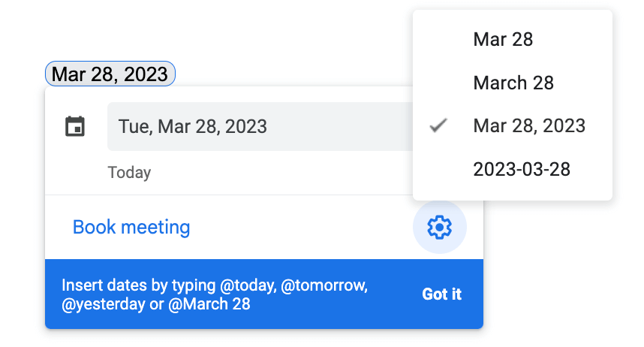Click the @March 28 hint text in banner
The image size is (644, 347).
tap(209, 304)
